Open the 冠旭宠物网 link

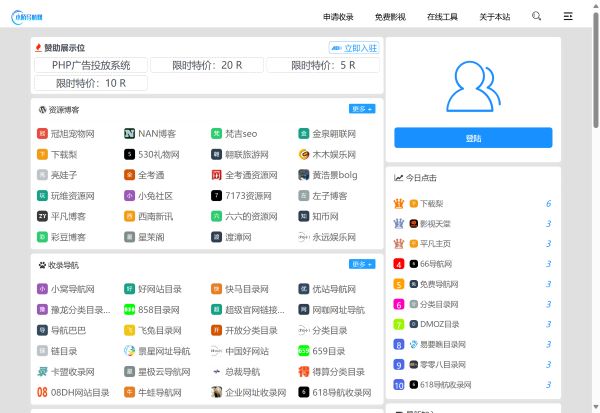73,134
